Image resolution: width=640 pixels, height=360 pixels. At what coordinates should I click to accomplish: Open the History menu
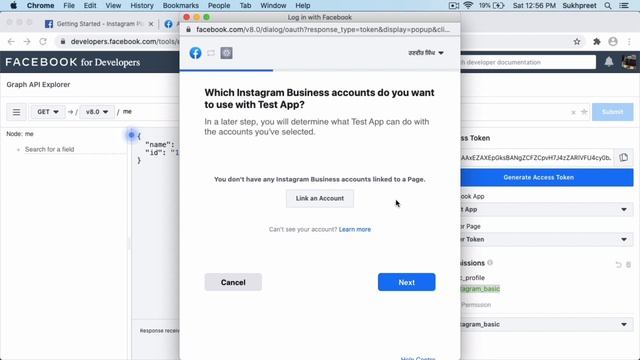142,5
